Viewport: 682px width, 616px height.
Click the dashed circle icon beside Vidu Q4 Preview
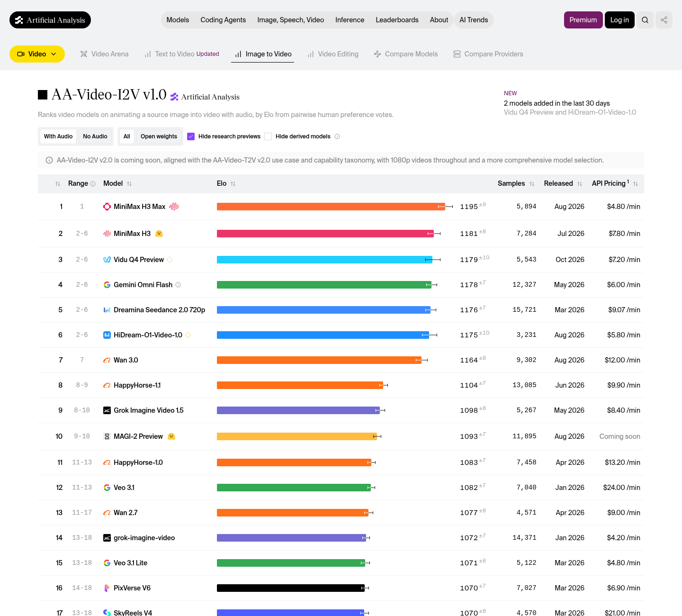coord(170,260)
